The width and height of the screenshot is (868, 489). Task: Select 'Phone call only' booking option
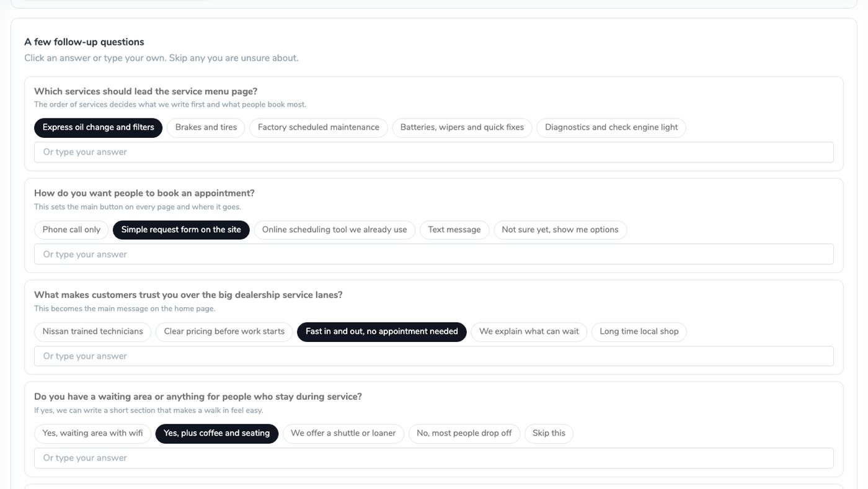(71, 230)
